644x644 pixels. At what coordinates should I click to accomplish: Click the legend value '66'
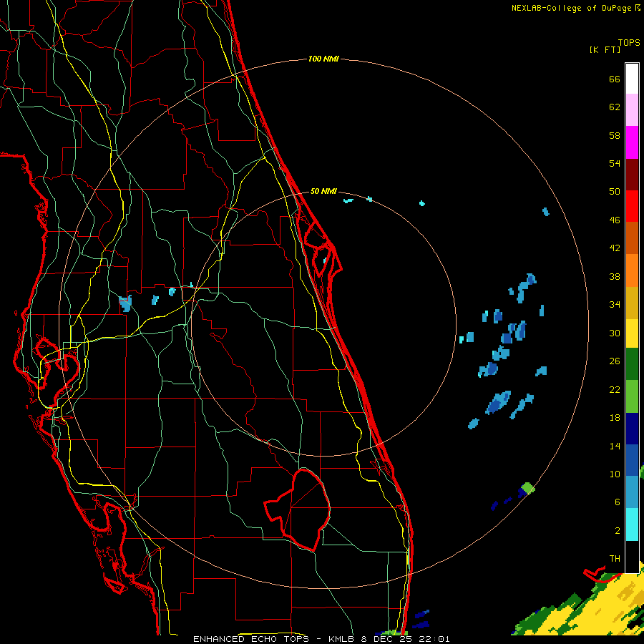point(615,79)
